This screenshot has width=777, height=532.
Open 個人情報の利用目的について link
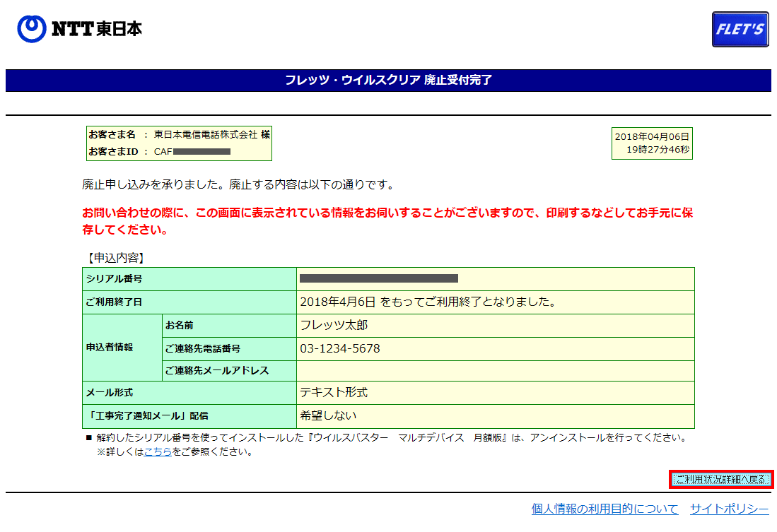click(604, 509)
